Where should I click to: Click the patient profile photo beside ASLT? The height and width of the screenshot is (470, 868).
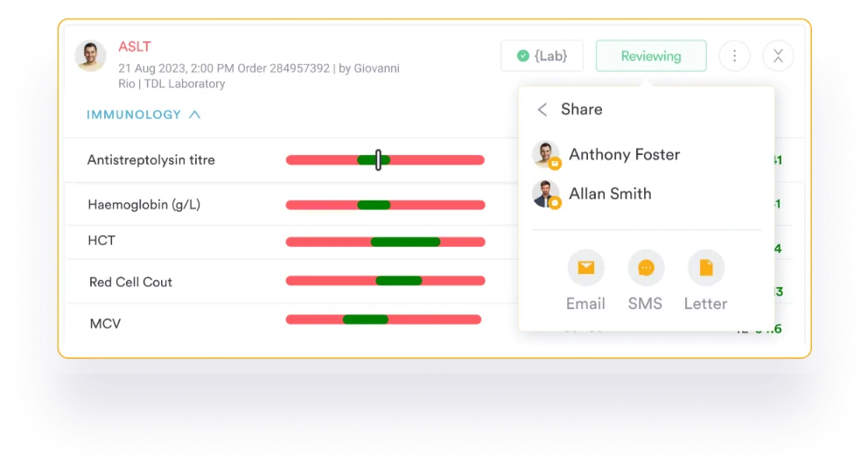point(91,56)
